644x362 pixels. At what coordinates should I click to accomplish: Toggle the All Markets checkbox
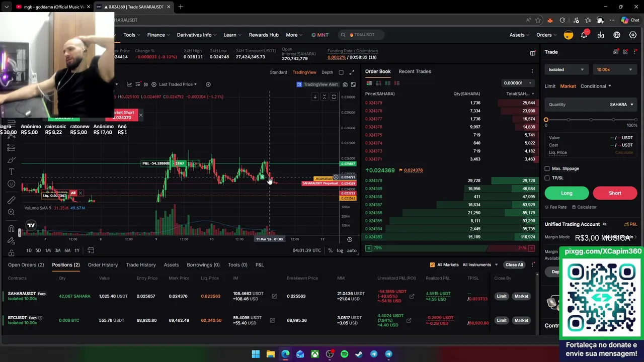click(432, 265)
